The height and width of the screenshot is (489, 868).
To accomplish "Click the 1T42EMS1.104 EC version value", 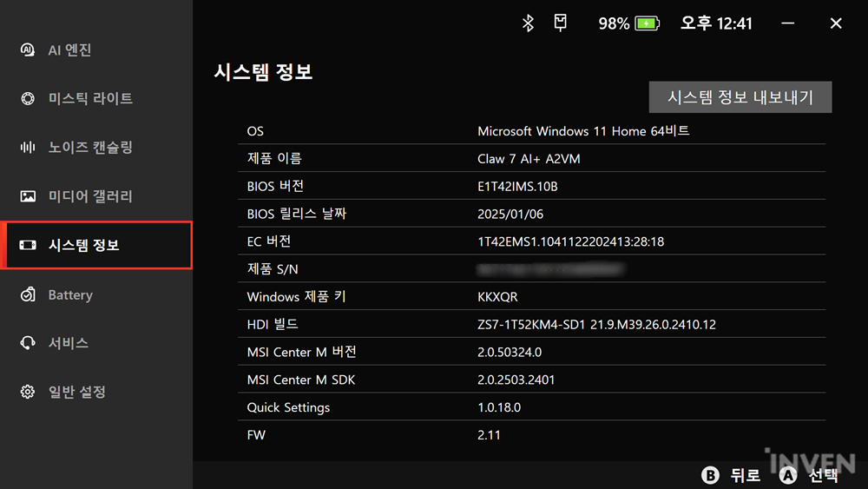I will click(571, 242).
